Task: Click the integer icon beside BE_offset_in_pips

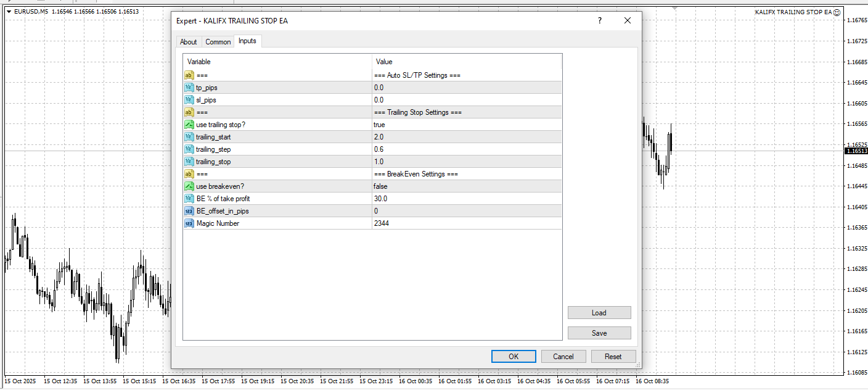Action: 189,210
